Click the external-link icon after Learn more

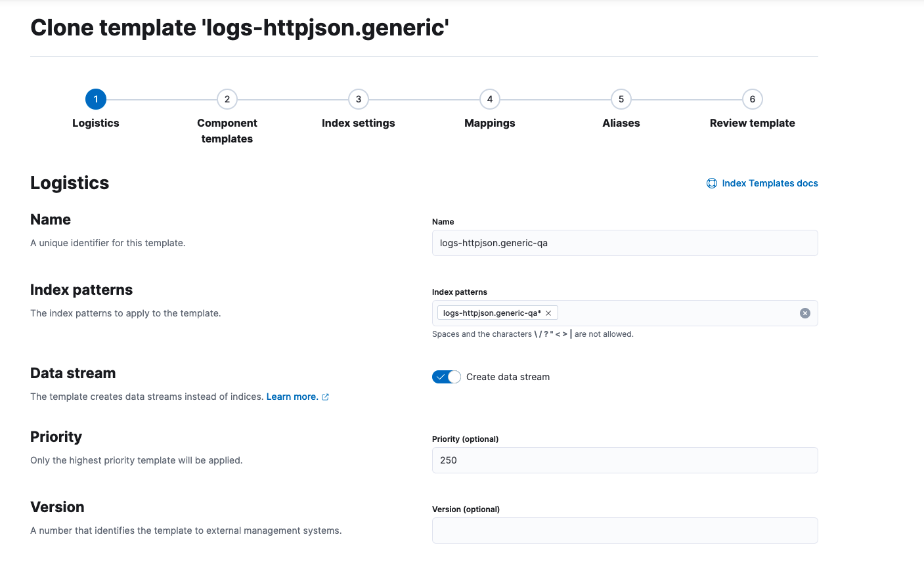click(325, 397)
